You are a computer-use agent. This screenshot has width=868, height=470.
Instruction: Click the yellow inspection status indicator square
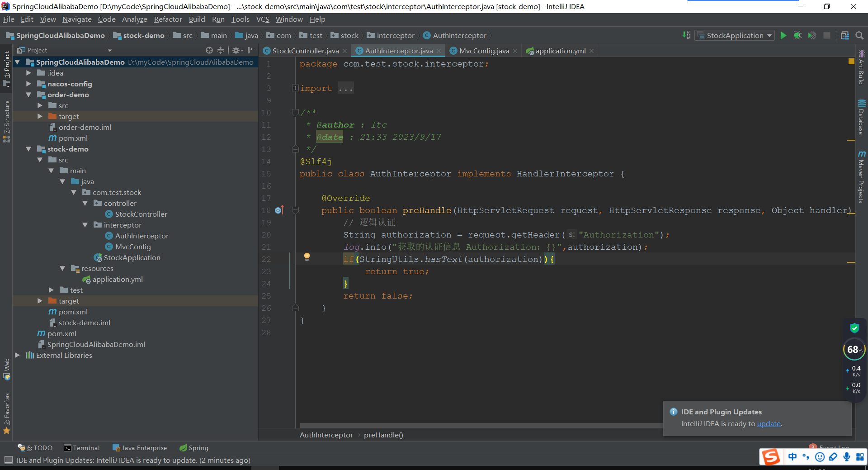pyautogui.click(x=851, y=62)
